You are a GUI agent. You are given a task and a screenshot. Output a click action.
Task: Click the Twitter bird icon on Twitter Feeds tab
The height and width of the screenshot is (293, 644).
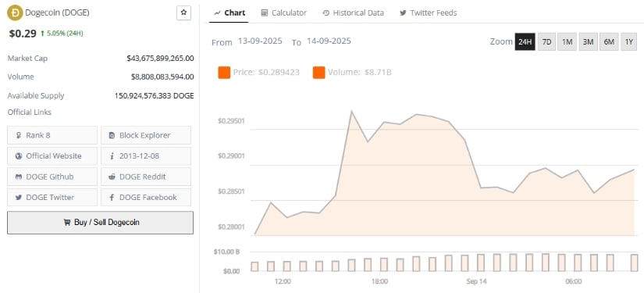[403, 13]
